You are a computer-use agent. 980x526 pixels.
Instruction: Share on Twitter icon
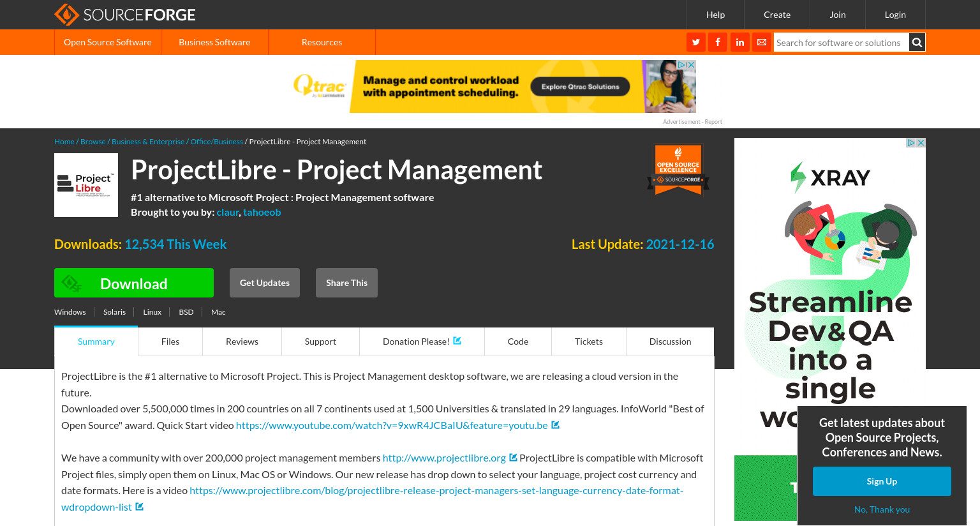(696, 42)
